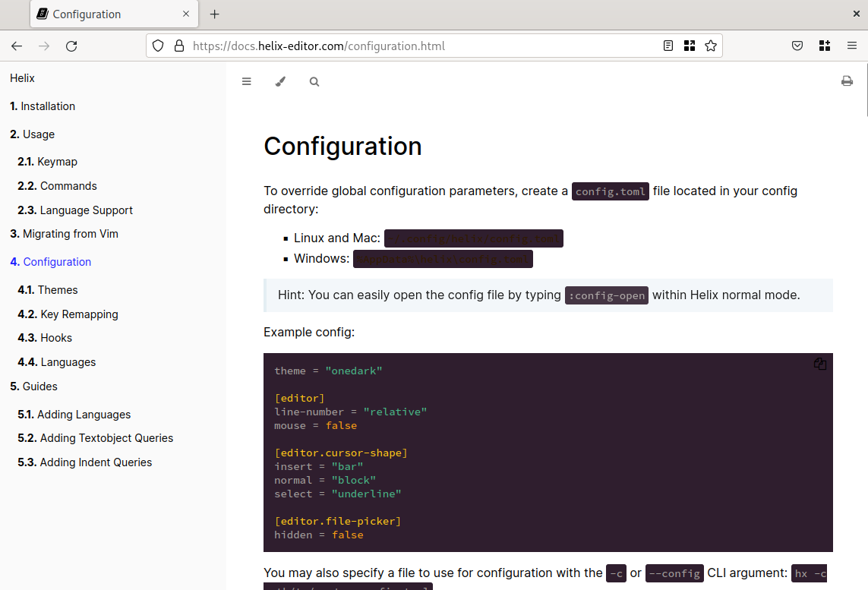Copy the example config to clipboard
The height and width of the screenshot is (590, 868).
point(820,364)
